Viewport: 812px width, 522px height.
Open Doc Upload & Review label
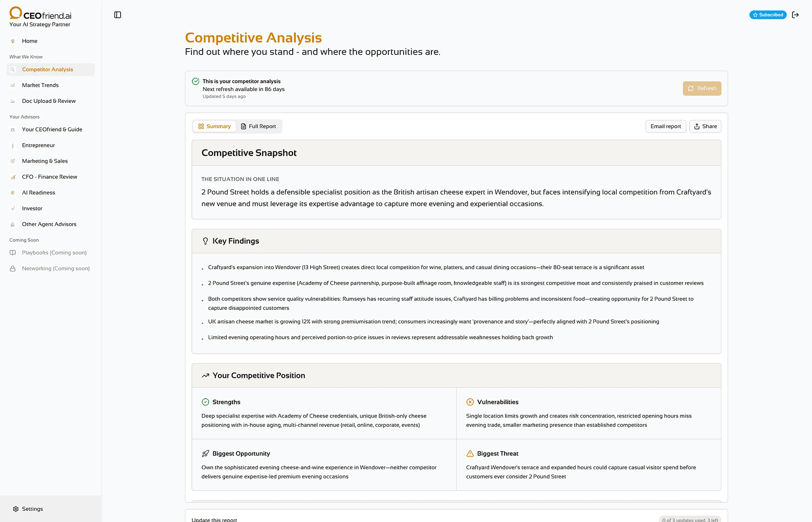point(49,101)
